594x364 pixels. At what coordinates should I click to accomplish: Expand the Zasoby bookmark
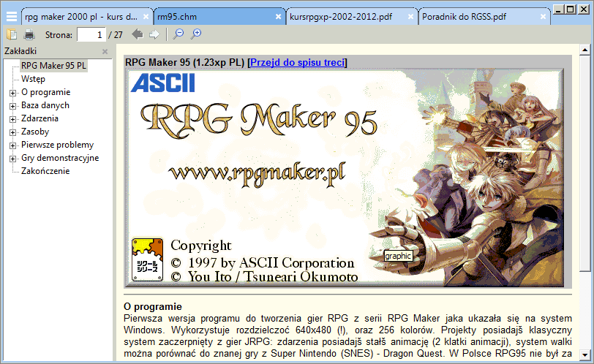[13, 132]
